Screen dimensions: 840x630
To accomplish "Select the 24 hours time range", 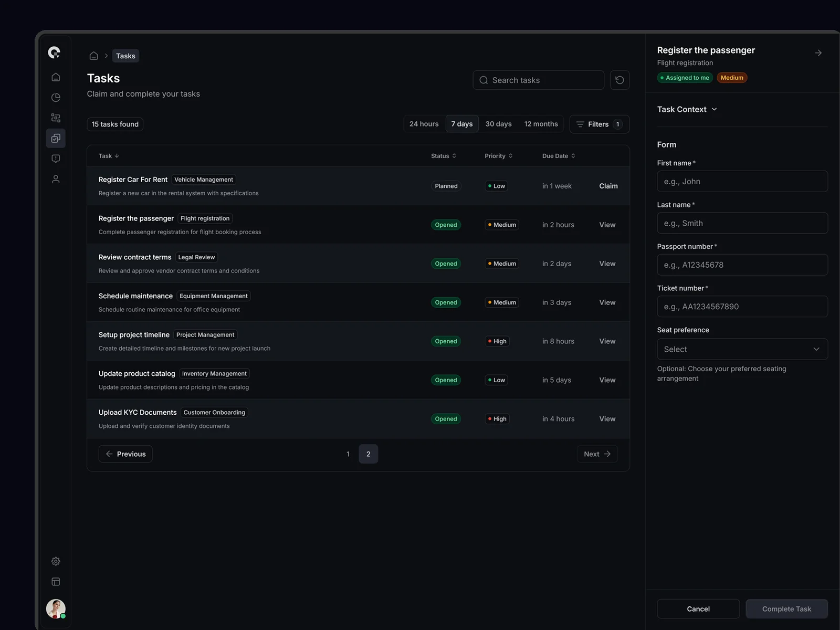I will point(424,124).
